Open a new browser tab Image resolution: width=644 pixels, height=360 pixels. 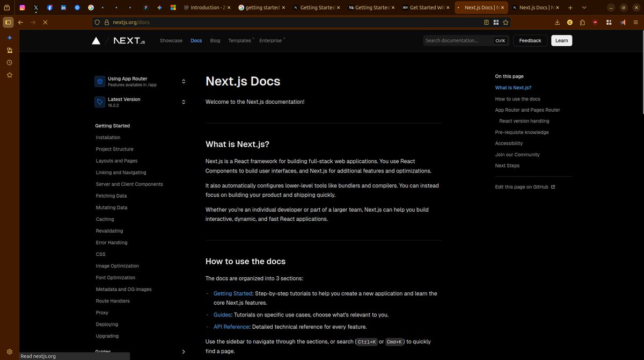(x=570, y=8)
